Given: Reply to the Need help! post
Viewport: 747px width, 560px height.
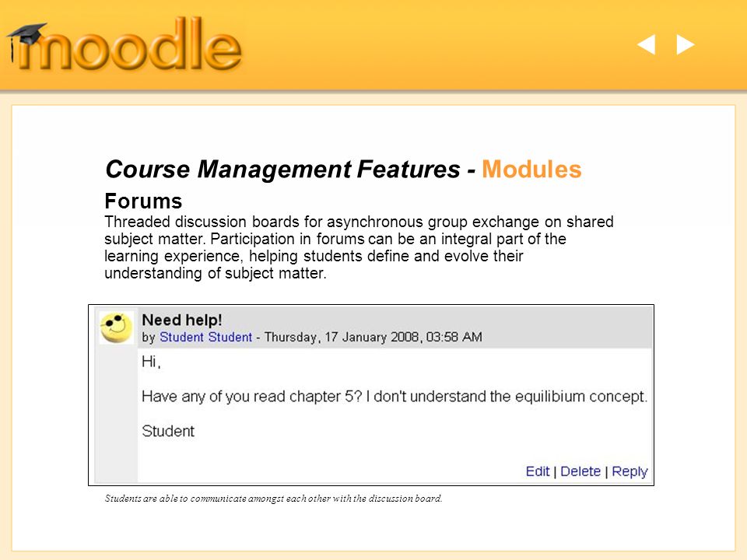Looking at the screenshot, I should 630,471.
